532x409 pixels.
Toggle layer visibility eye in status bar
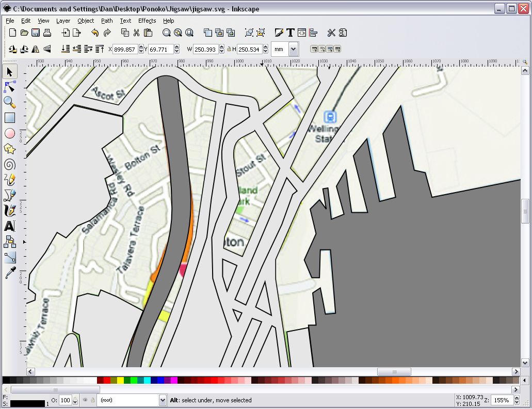(x=85, y=400)
